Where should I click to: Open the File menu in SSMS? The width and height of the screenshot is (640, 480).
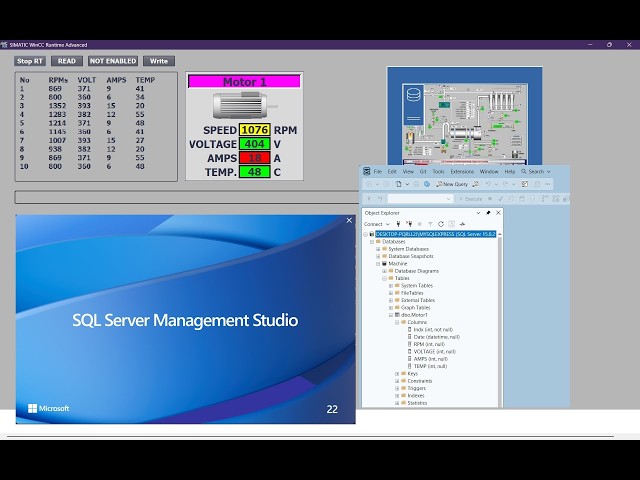[378, 172]
